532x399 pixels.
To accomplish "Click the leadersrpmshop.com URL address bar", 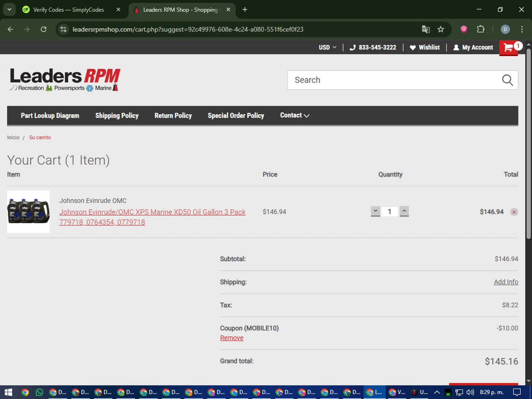I will point(188,29).
